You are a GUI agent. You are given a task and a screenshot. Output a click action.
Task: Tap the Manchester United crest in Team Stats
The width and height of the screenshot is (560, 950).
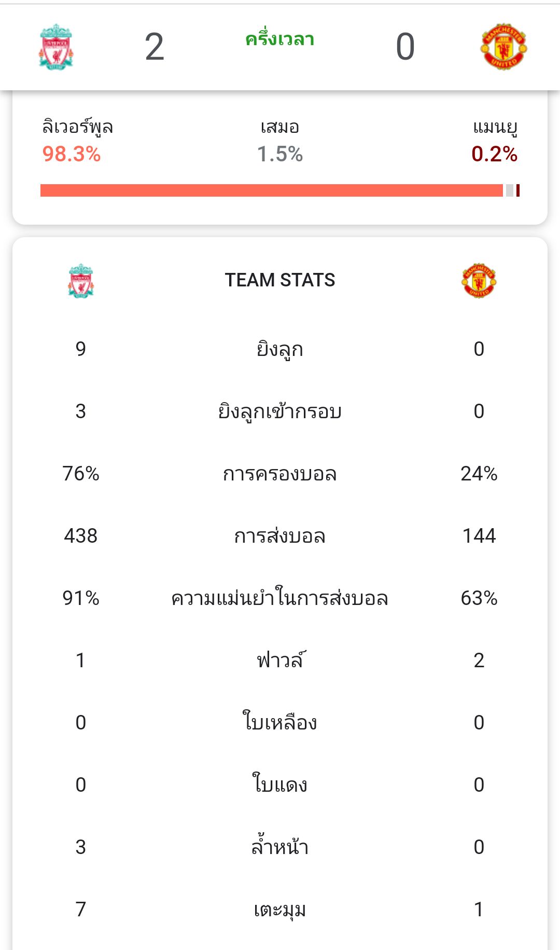point(479,280)
